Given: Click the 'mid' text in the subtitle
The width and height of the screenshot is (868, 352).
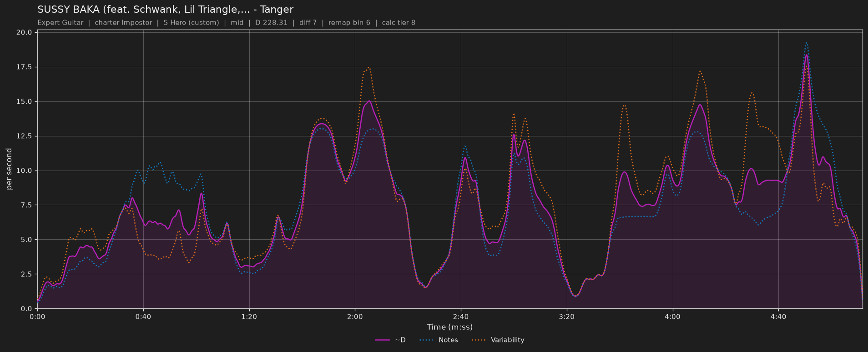Looking at the screenshot, I should tap(237, 23).
